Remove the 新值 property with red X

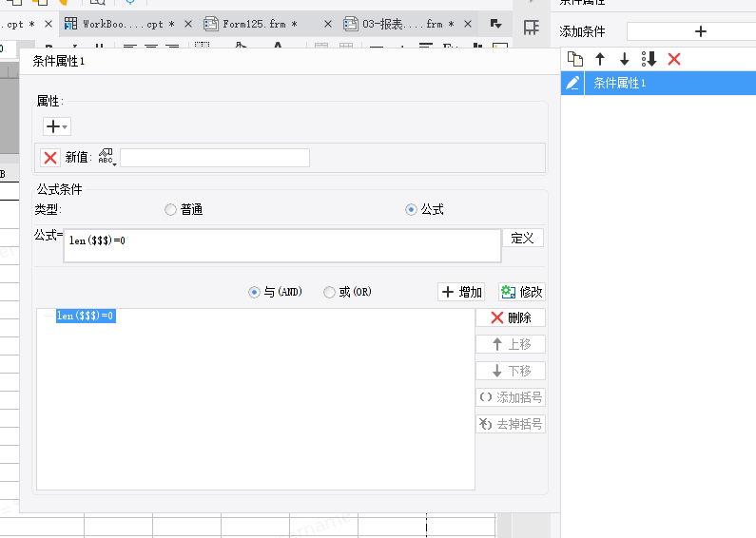point(50,158)
